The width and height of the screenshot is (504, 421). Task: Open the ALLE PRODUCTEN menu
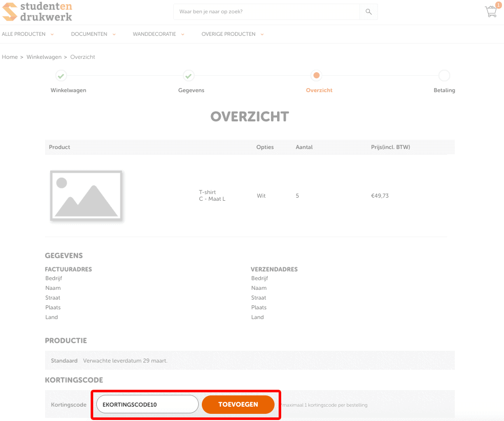click(x=24, y=34)
